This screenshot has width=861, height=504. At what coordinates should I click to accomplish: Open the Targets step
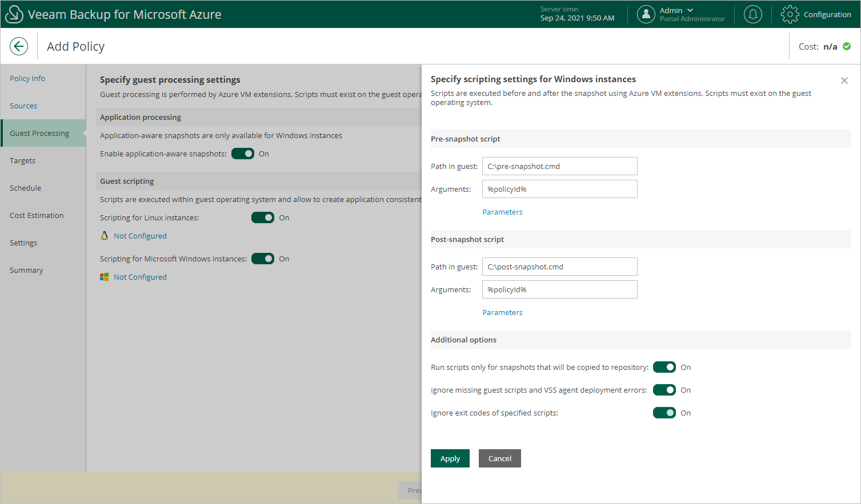pyautogui.click(x=22, y=160)
